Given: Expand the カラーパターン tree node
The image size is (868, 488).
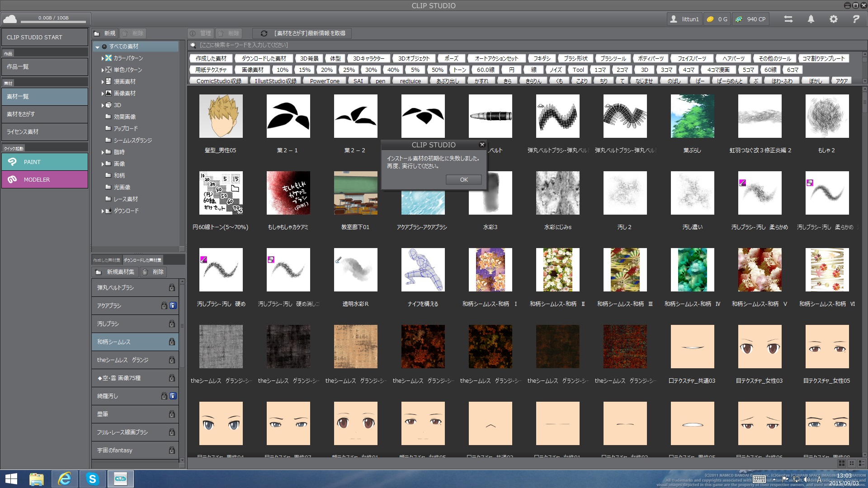Looking at the screenshot, I should (x=103, y=58).
